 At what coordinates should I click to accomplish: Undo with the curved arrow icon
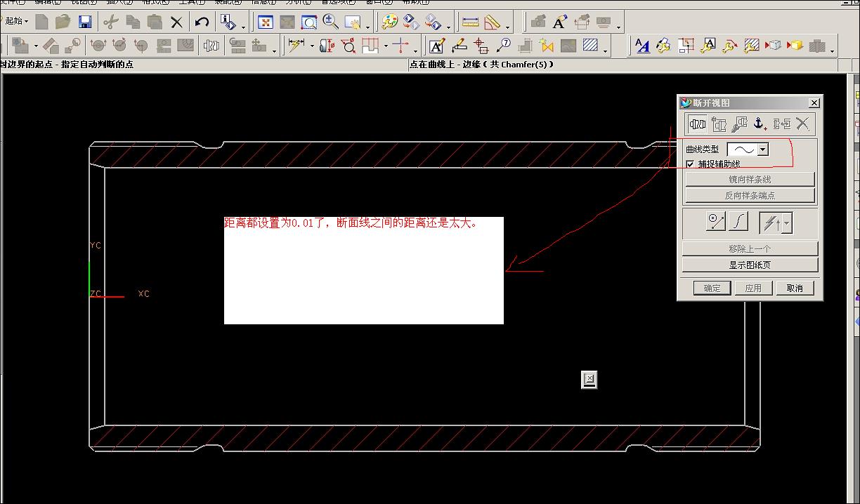[x=202, y=22]
